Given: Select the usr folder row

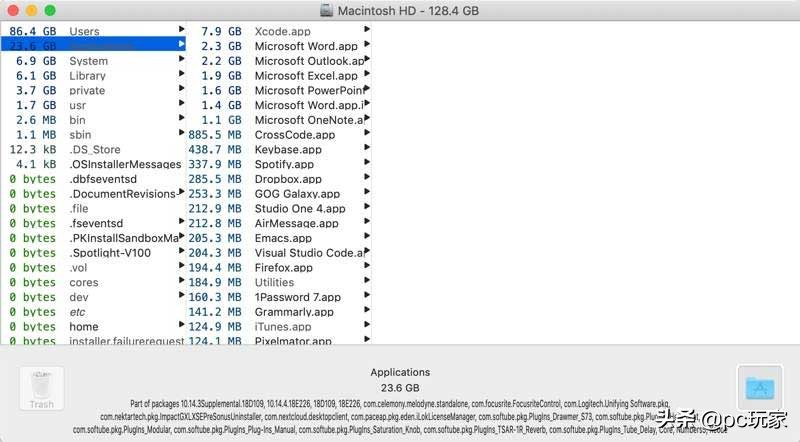Looking at the screenshot, I should point(93,105).
